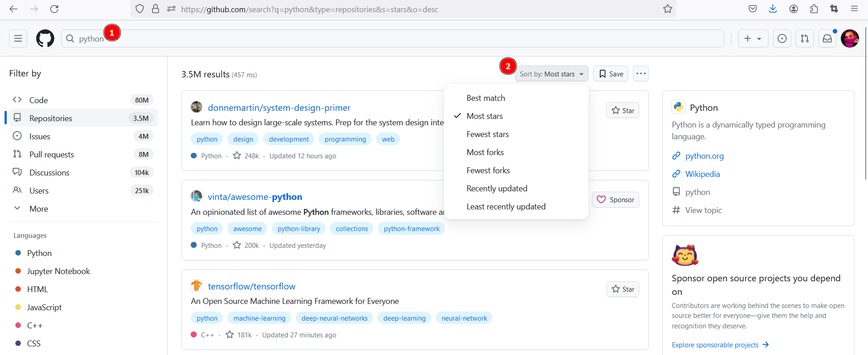Open donnemartin/system-design-primer repository link
868x355 pixels.
tap(279, 108)
